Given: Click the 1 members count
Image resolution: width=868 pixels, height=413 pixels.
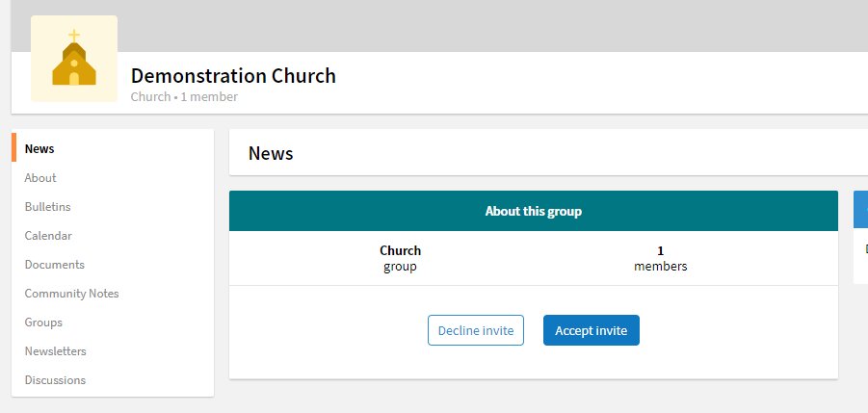Looking at the screenshot, I should [661, 258].
